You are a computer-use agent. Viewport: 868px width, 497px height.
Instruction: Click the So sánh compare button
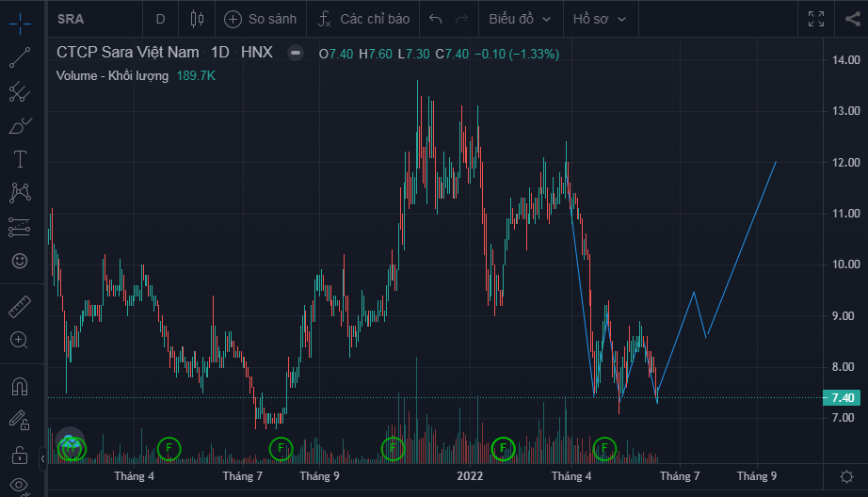coord(260,19)
